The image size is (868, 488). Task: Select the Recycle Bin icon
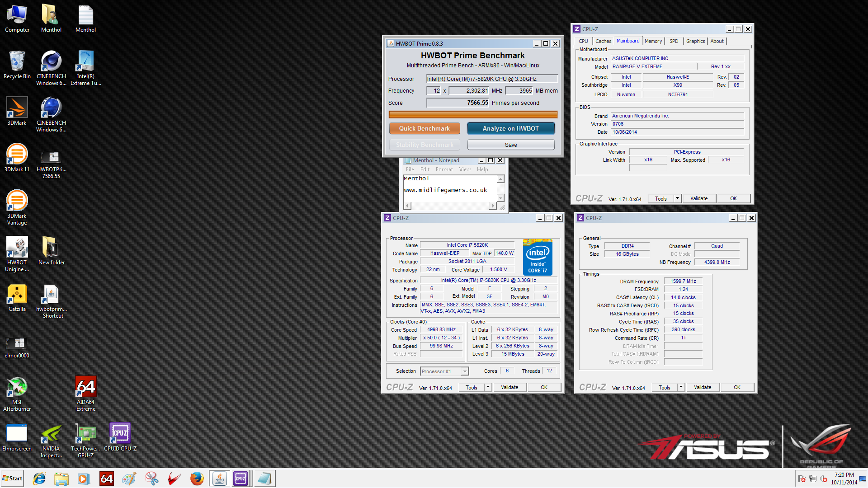tap(17, 65)
